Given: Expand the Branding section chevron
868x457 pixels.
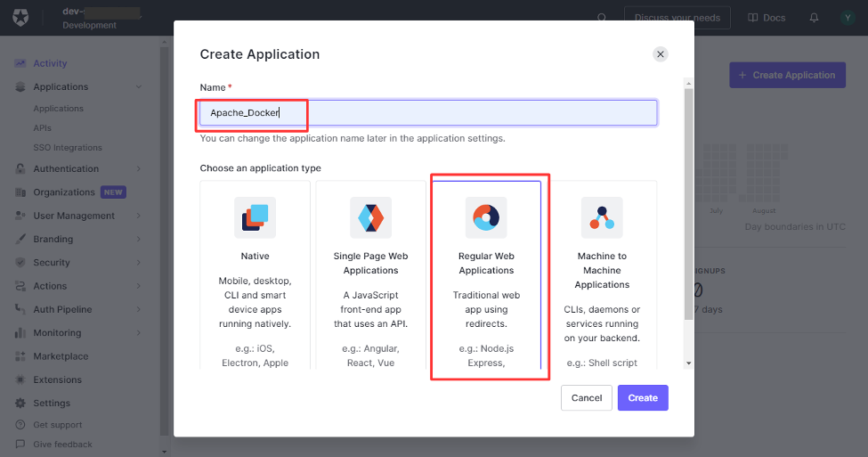Looking at the screenshot, I should point(138,239).
